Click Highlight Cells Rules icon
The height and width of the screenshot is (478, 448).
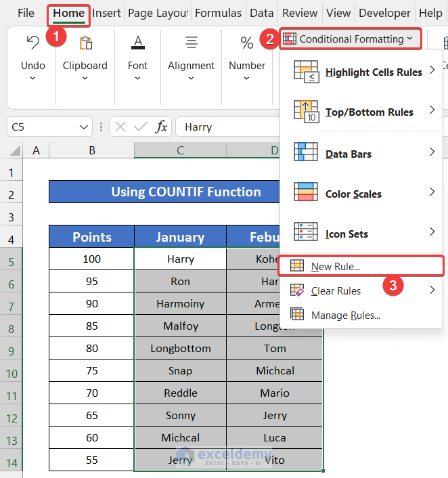click(307, 72)
